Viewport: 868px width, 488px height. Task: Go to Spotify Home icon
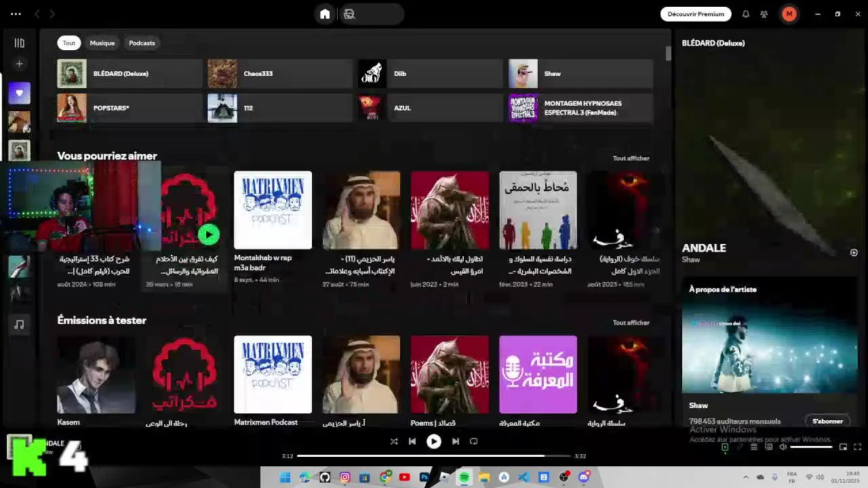[325, 14]
